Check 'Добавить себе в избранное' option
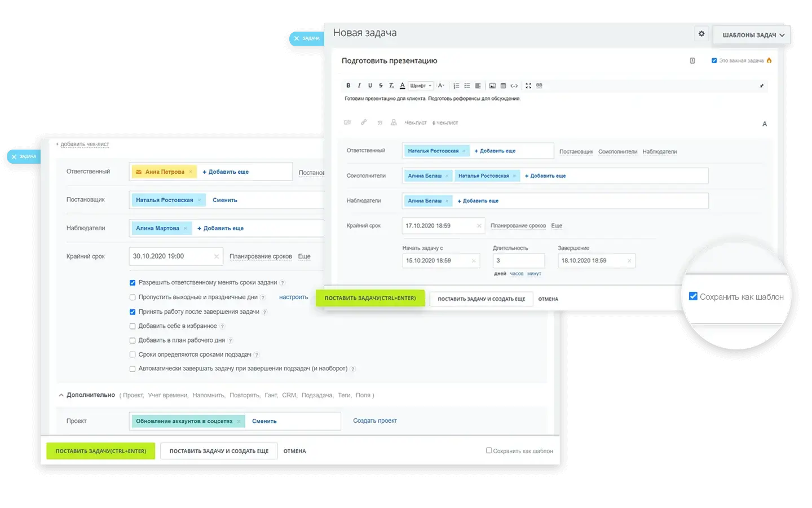812x508 pixels. point(133,326)
